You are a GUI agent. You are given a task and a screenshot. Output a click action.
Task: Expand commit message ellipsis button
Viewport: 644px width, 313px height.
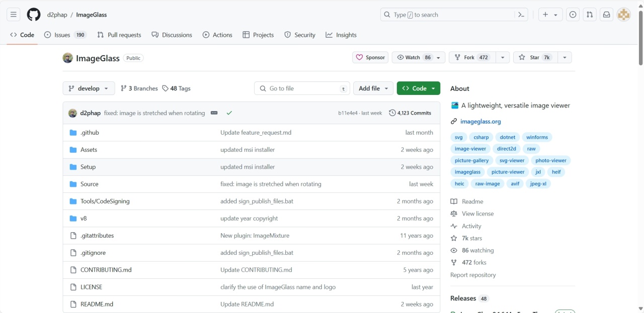214,113
